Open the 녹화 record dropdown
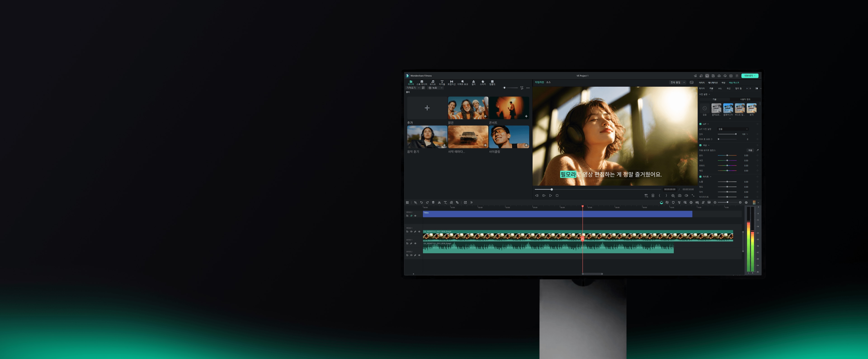Viewport: 868px width, 359px height. point(436,88)
